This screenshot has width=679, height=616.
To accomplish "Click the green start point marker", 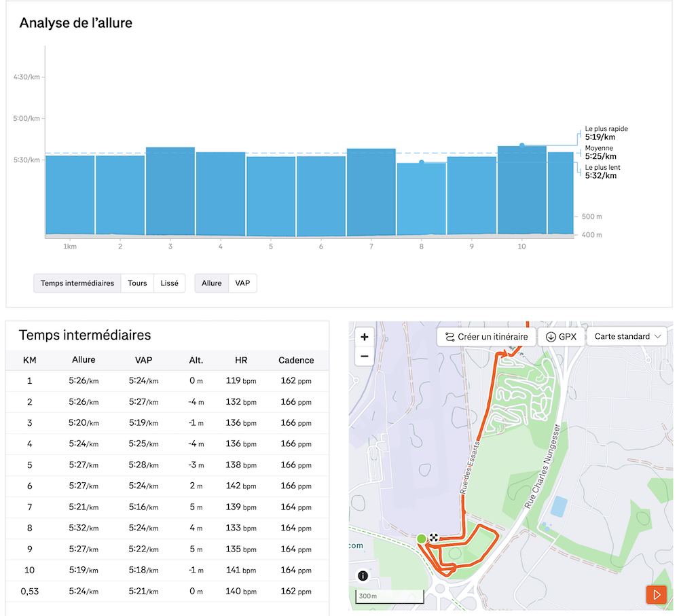I will coord(421,539).
